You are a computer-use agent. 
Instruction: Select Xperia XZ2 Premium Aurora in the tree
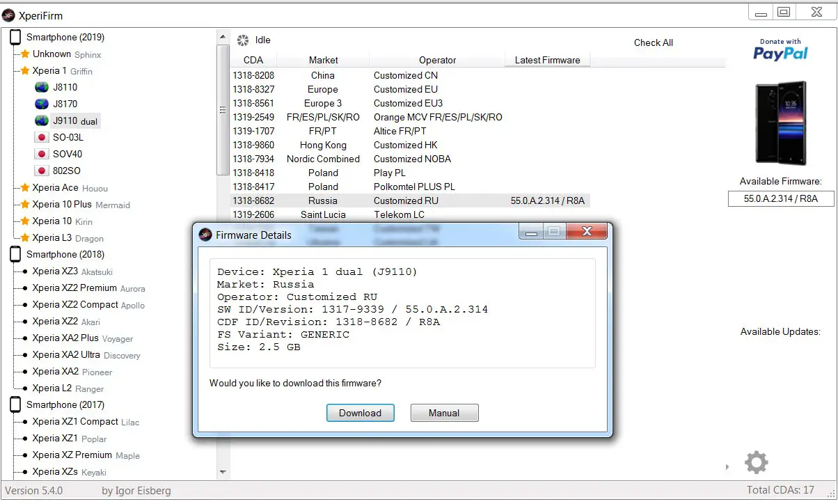pyautogui.click(x=89, y=288)
